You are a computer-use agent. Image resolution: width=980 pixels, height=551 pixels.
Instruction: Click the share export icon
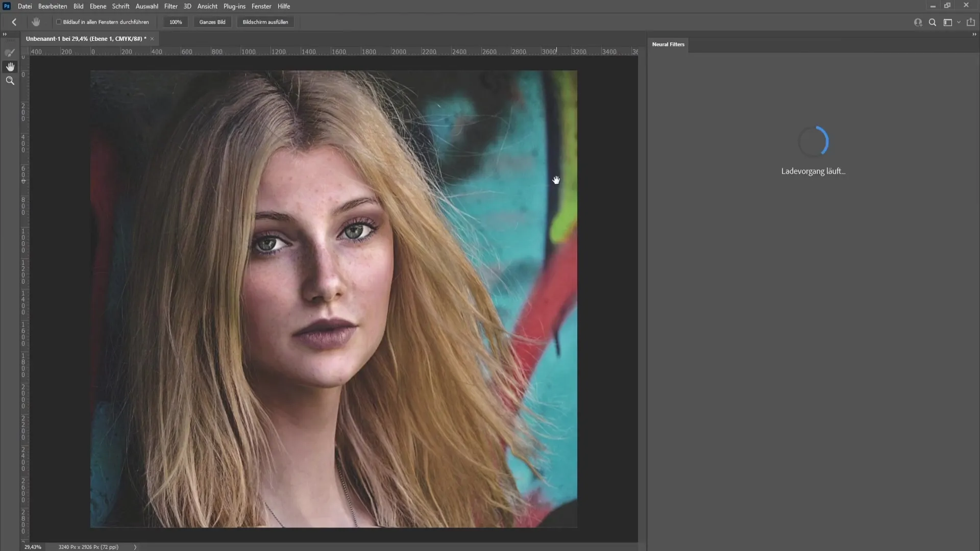(971, 22)
